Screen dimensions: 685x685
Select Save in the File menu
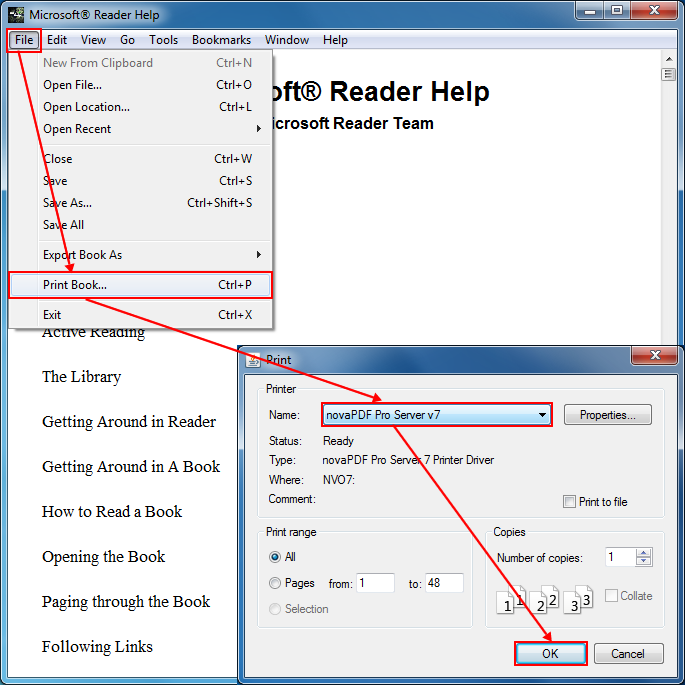(x=140, y=181)
